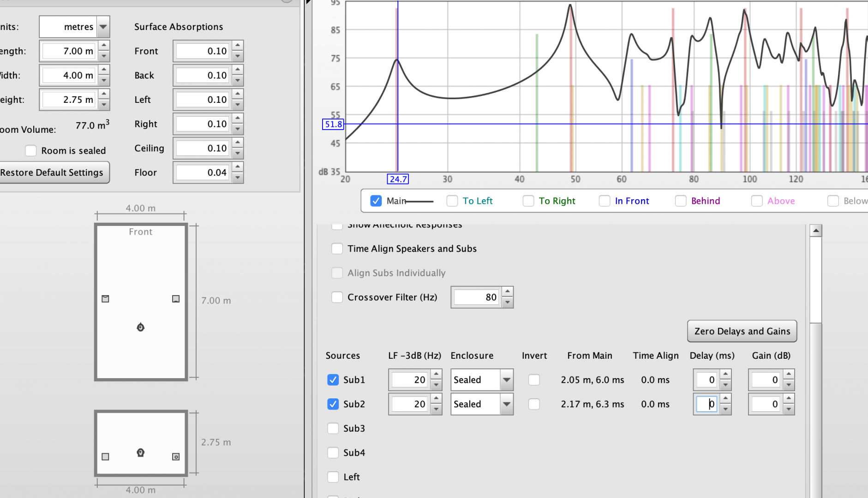The image size is (868, 498).
Task: Click the Crossover Filter frequency field
Action: [476, 297]
